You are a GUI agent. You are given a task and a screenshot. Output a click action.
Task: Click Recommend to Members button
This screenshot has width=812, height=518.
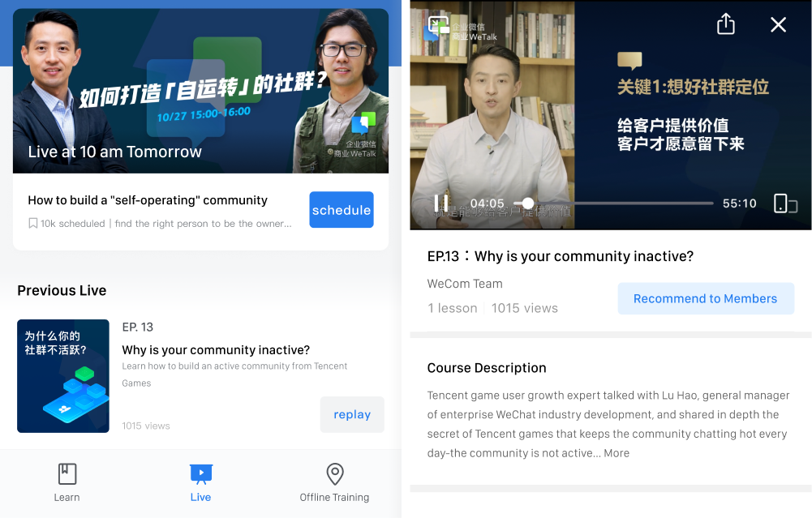[x=705, y=298]
